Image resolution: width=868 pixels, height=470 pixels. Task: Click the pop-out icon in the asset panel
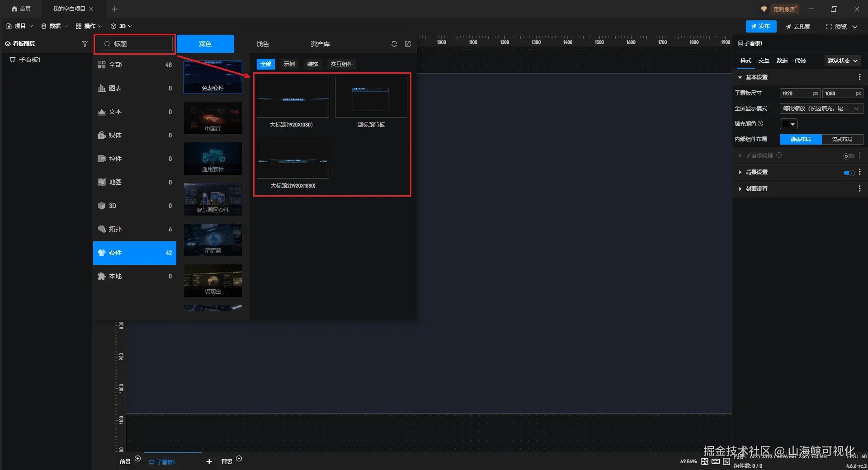408,44
